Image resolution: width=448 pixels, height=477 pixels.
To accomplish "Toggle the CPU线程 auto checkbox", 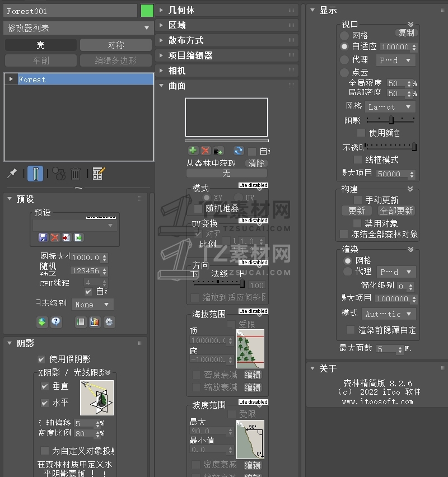I will coord(88,292).
